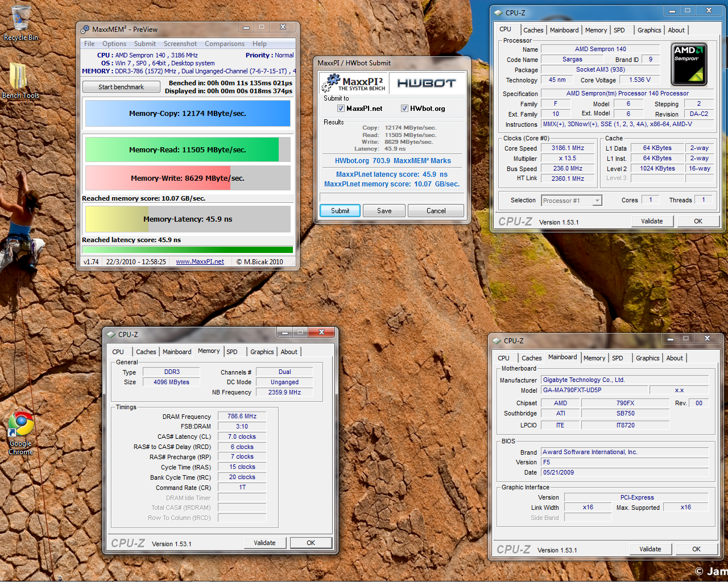Launch Google Chrome from desktop shortcut

click(21, 433)
